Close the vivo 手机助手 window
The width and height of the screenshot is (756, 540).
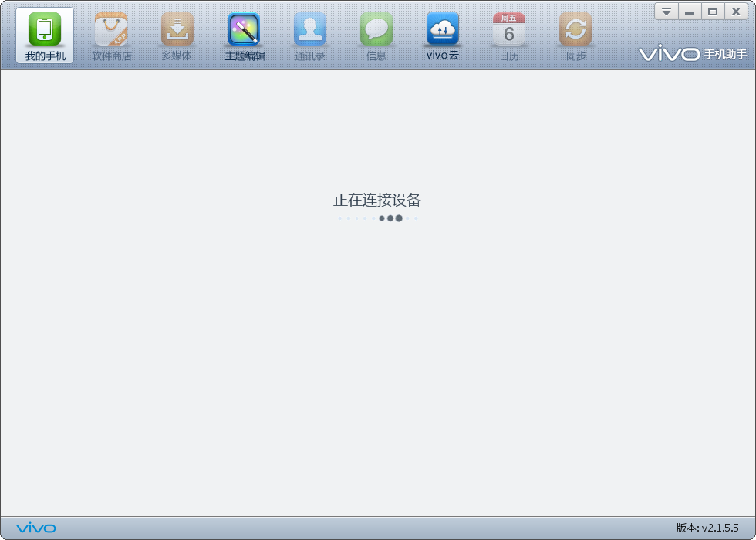pos(736,12)
